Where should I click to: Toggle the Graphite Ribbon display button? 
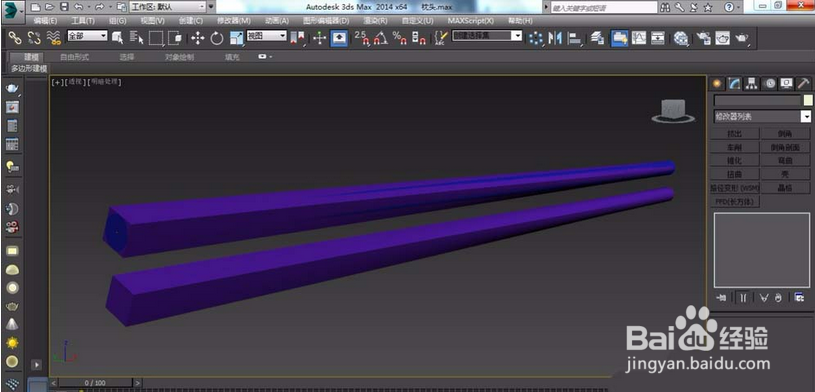[619, 38]
